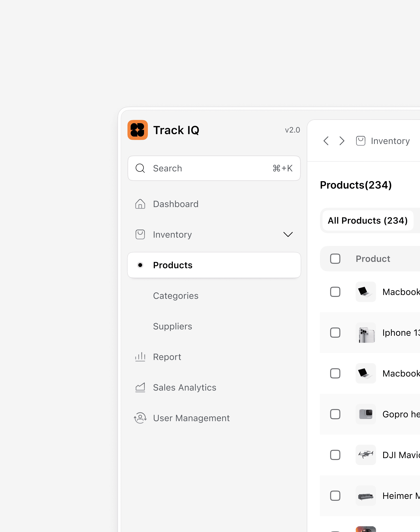Click the Gopro product thumbnail
420x532 pixels.
tap(366, 414)
